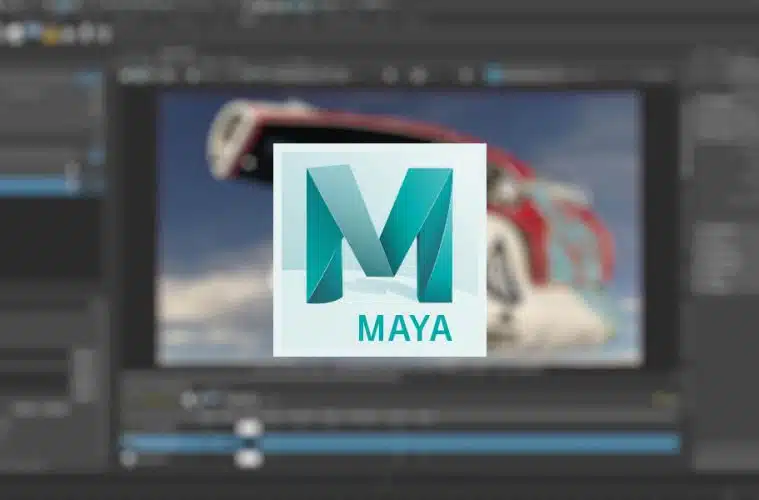759x500 pixels.
Task: Open the top menu bar's leftmost item
Action: [20, 6]
